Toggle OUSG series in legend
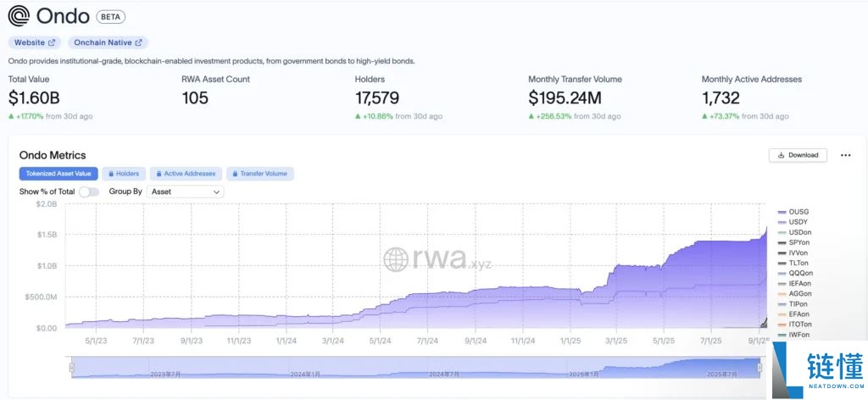The image size is (868, 400). 793,212
